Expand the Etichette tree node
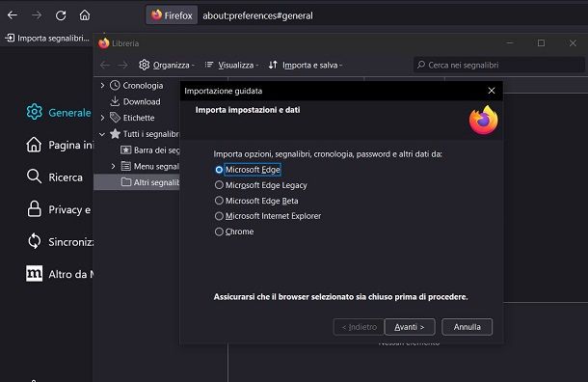The image size is (588, 382). [102, 118]
